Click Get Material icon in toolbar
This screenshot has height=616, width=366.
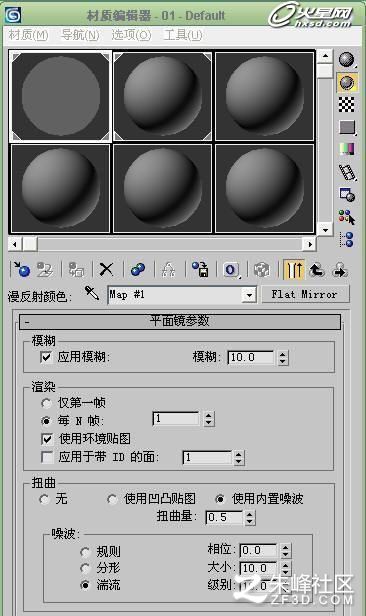pyautogui.click(x=22, y=270)
